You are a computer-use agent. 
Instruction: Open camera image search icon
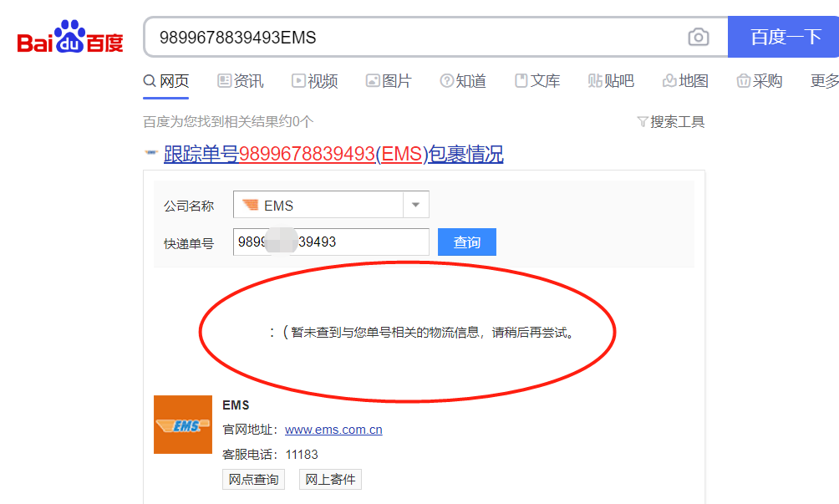click(699, 37)
